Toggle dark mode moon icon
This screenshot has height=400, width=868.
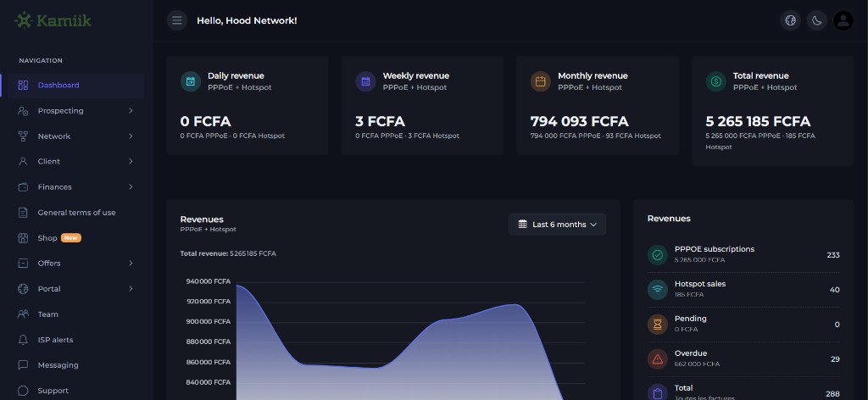pyautogui.click(x=816, y=20)
